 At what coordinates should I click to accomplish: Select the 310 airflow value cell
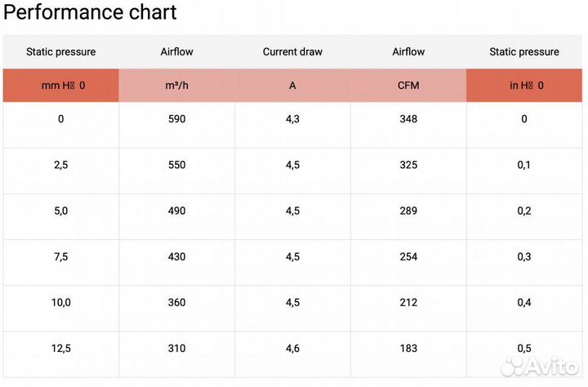(176, 349)
